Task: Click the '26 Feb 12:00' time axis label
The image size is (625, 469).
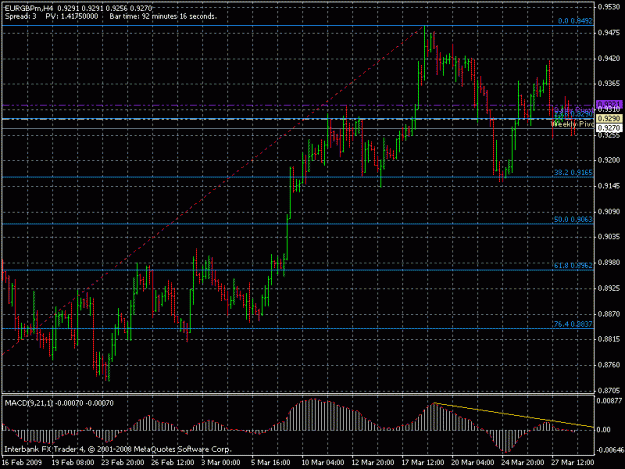Action: click(173, 462)
